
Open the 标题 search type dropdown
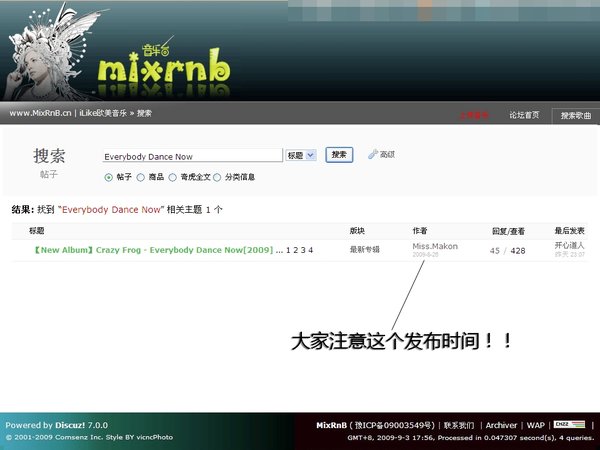coord(301,155)
